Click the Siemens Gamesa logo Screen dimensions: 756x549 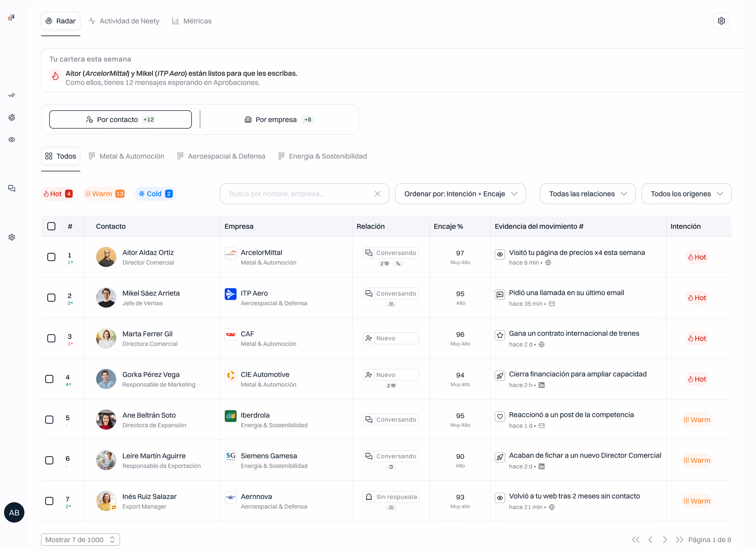click(230, 457)
